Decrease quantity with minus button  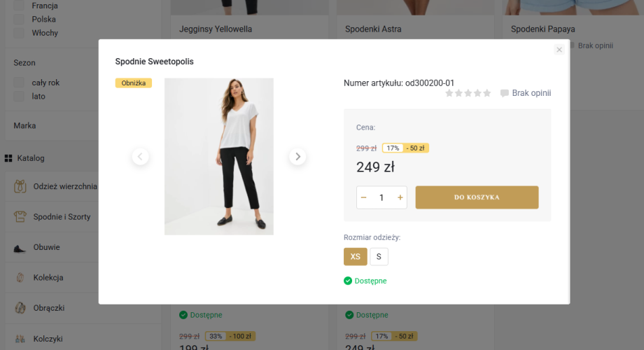click(364, 197)
